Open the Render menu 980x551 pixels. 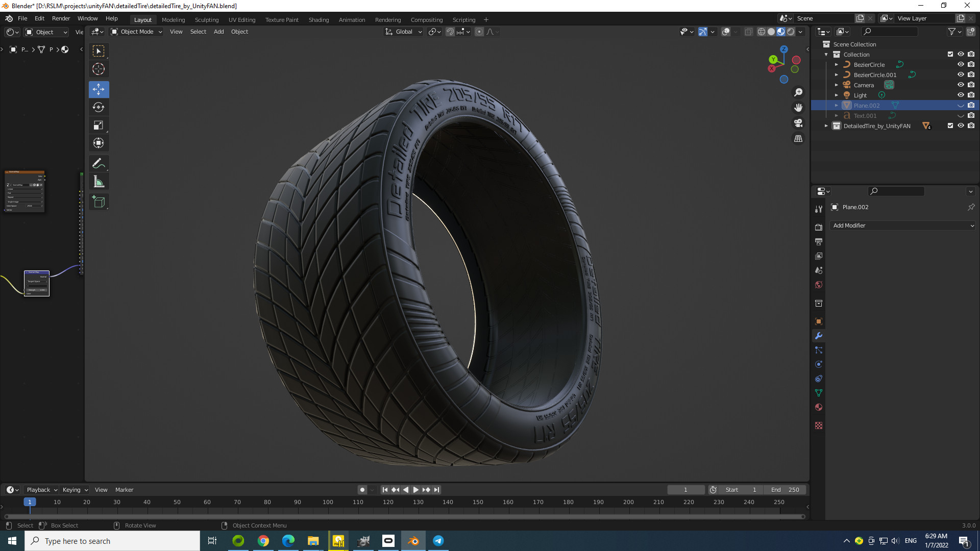61,18
